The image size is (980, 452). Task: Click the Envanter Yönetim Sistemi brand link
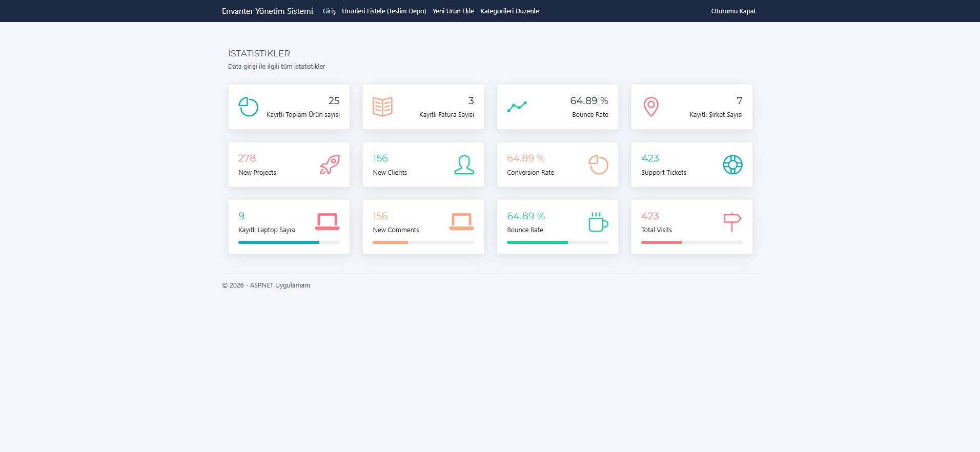tap(268, 11)
